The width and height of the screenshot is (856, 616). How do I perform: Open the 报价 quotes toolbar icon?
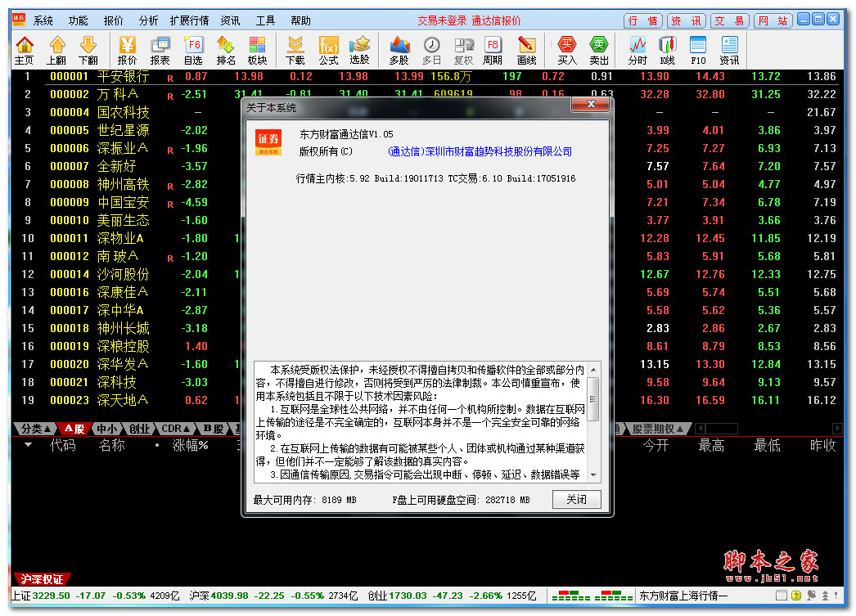pyautogui.click(x=127, y=50)
